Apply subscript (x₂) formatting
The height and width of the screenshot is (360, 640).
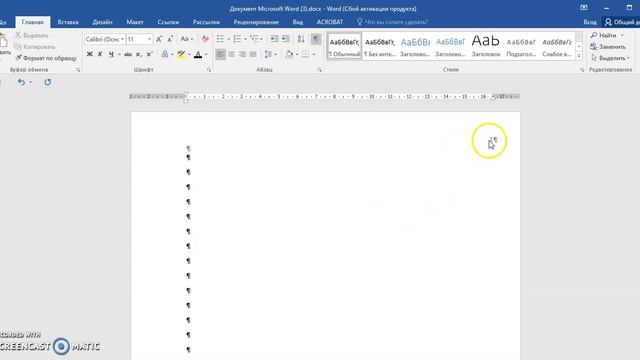click(x=139, y=54)
